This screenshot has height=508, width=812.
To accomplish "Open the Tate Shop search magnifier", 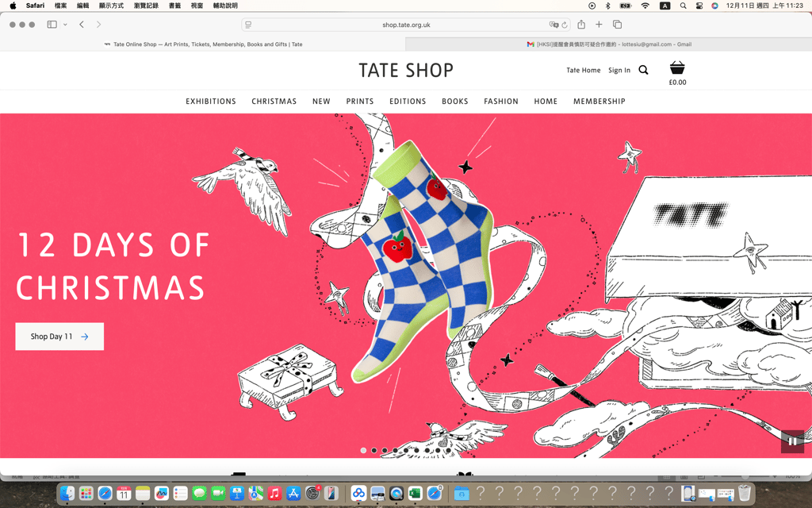I will click(x=643, y=70).
